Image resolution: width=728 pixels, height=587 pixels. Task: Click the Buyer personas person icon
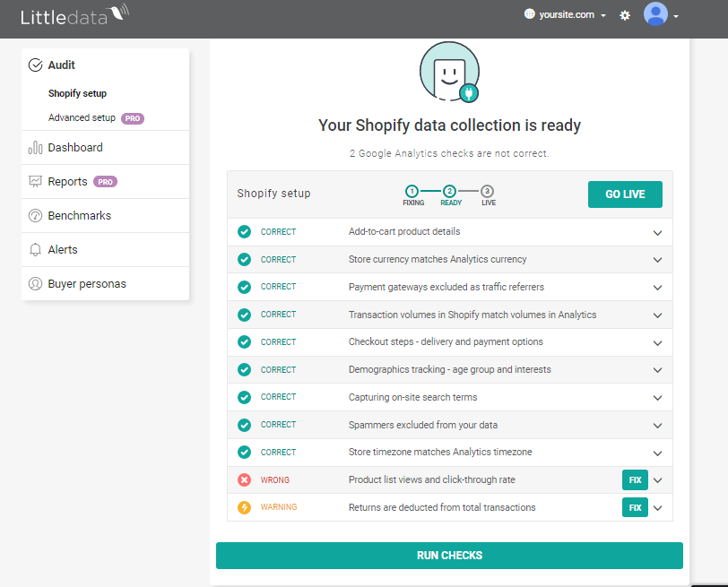35,283
